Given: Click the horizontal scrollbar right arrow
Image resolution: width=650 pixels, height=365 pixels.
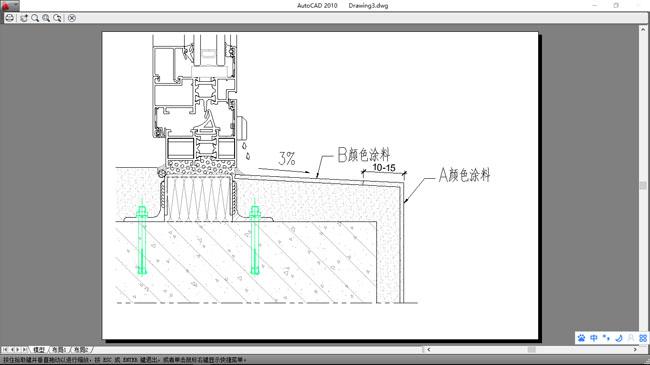Looking at the screenshot, I should click(635, 350).
